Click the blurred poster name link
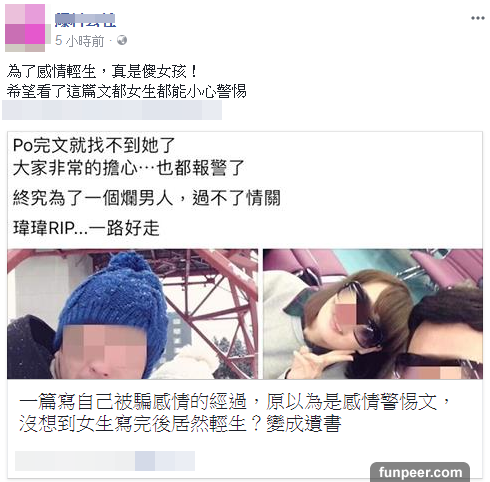The image size is (490, 482). click(x=85, y=20)
